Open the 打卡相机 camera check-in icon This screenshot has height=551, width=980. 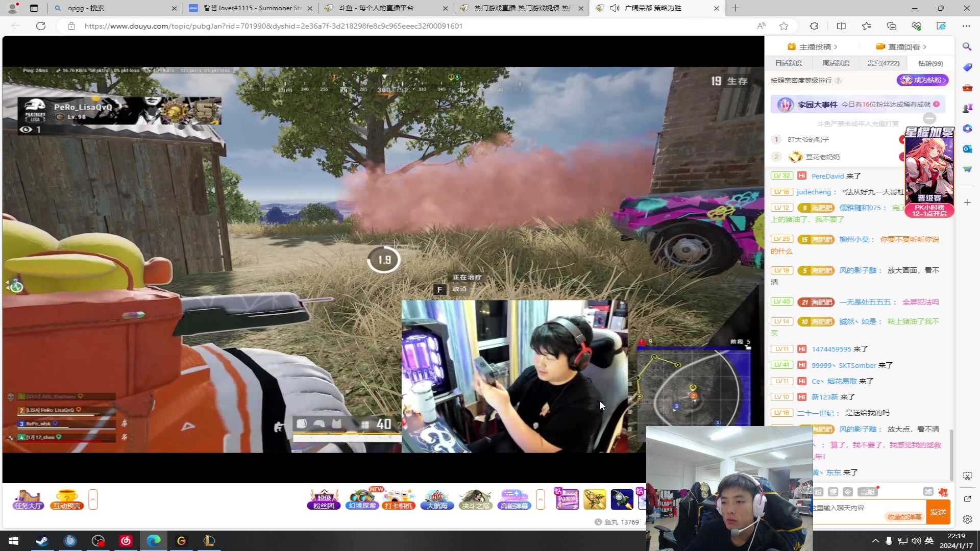coord(399,499)
